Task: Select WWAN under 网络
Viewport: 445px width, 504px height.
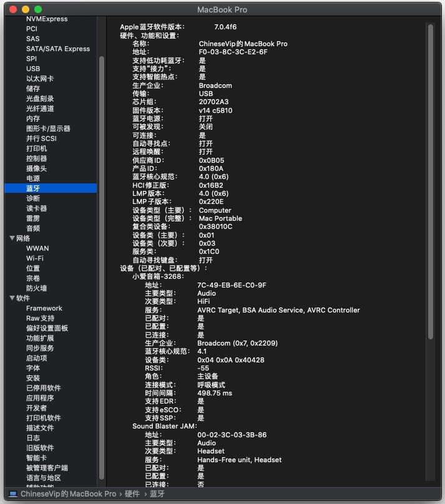Action: [x=37, y=248]
